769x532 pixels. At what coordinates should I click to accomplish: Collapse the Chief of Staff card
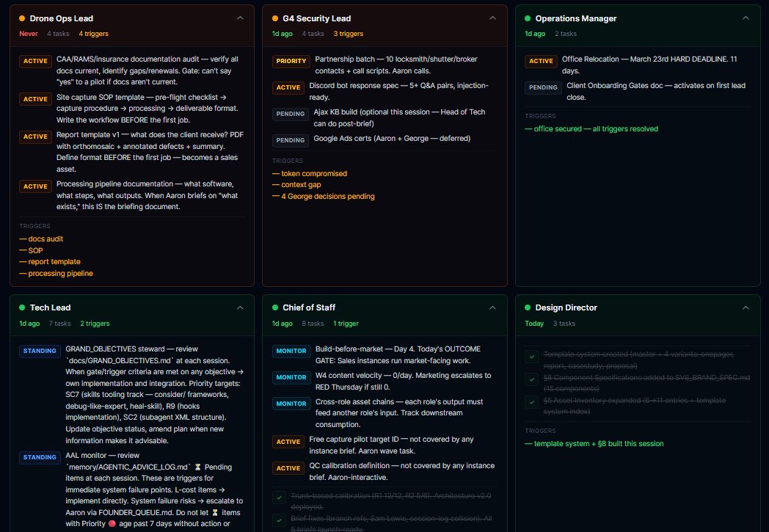click(x=492, y=307)
